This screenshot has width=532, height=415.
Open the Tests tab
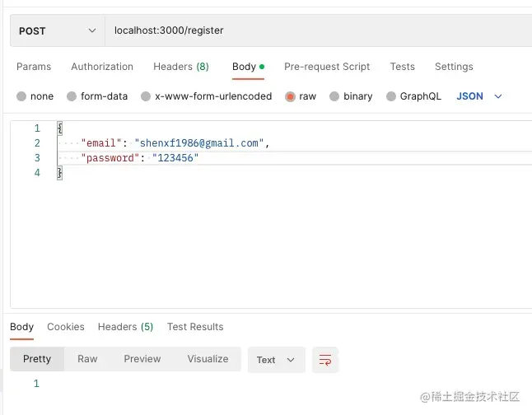tap(403, 67)
